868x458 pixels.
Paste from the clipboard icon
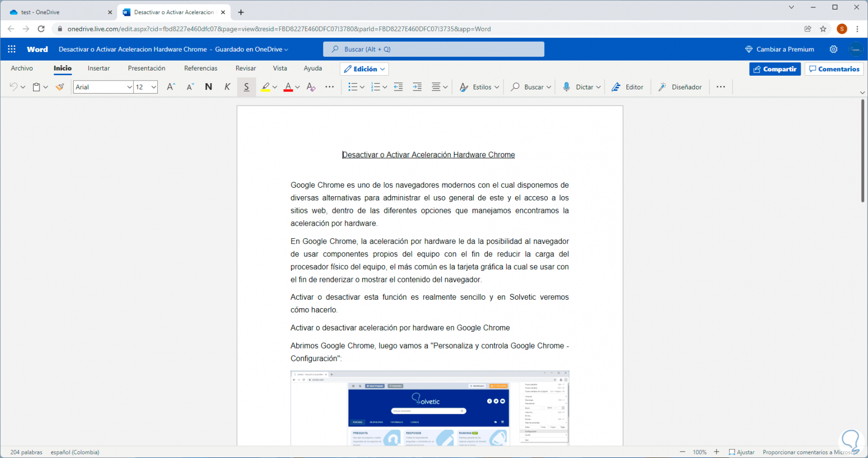36,87
